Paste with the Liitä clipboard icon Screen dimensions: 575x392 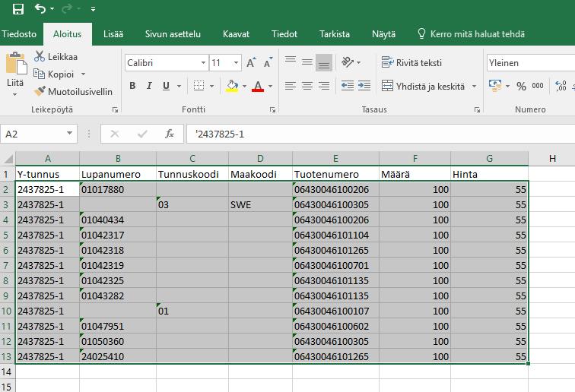coord(16,64)
